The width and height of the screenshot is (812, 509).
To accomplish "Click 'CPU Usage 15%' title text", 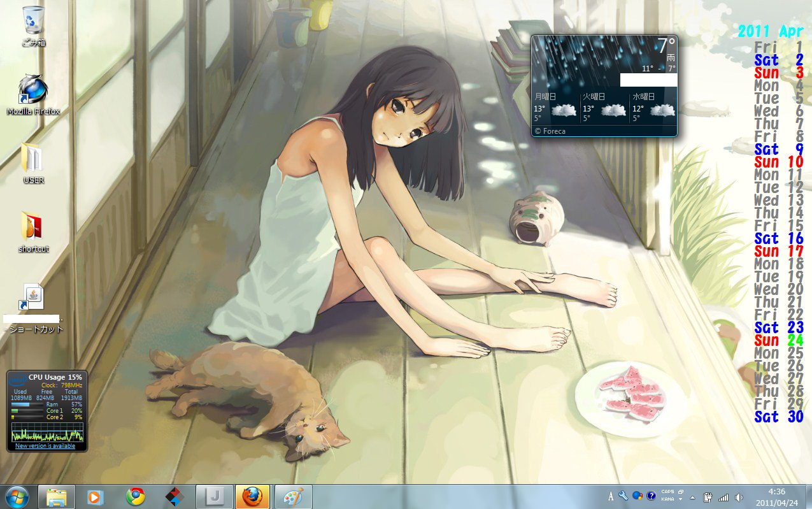I will point(55,377).
